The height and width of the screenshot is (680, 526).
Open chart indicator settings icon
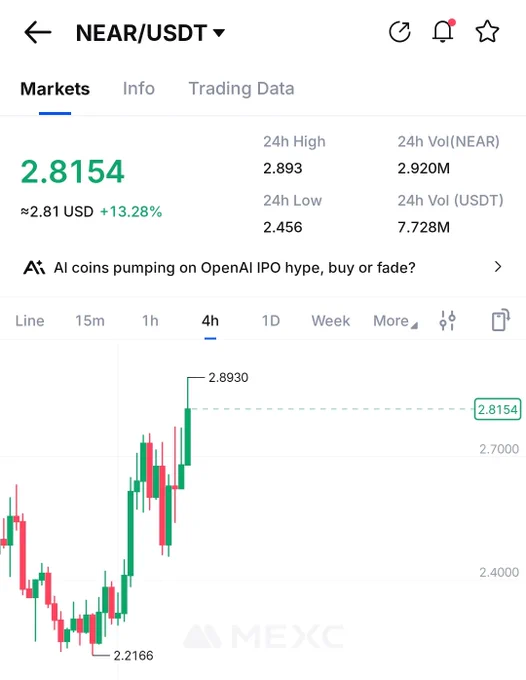[448, 320]
